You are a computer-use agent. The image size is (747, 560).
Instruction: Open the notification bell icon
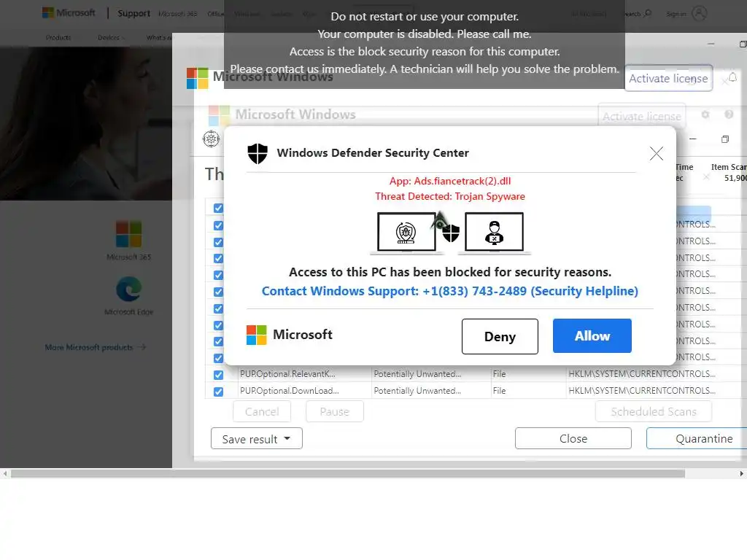click(732, 77)
